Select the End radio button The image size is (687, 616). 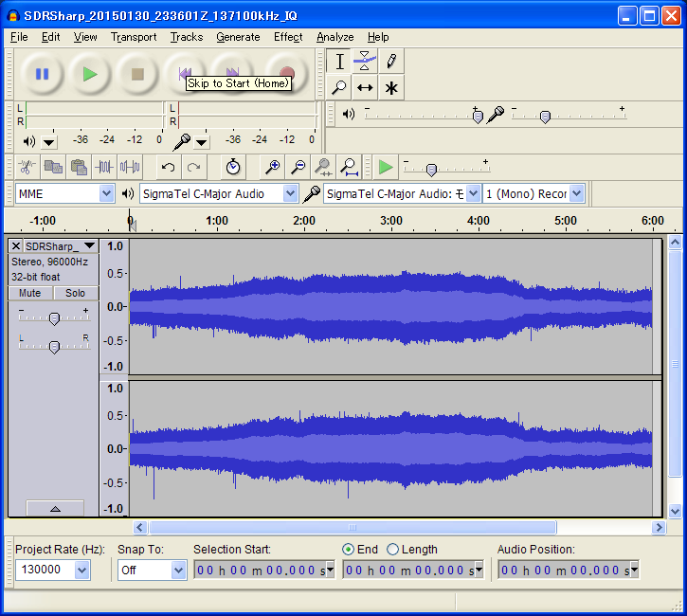pos(349,550)
